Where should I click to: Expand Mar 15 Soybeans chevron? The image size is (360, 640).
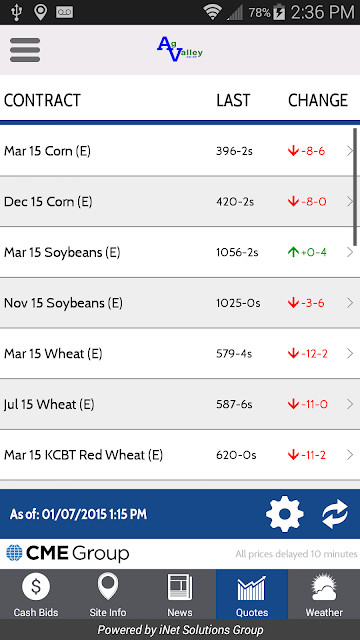point(350,252)
